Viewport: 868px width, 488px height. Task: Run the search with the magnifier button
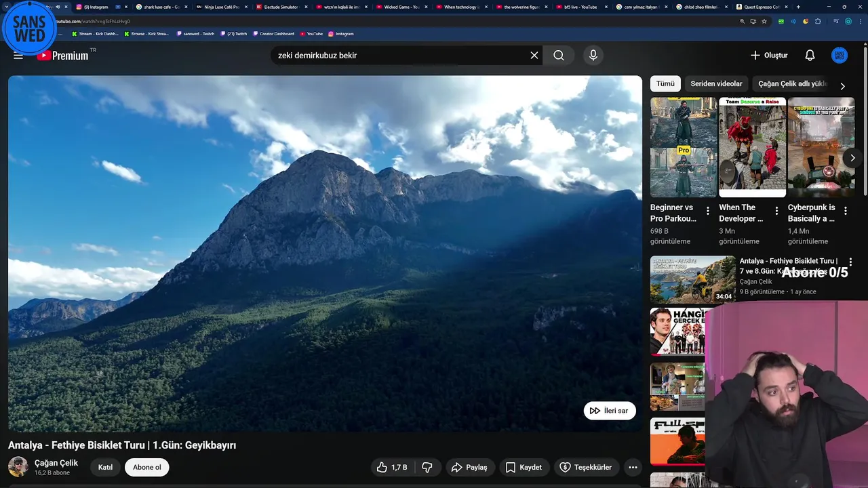[x=559, y=56]
